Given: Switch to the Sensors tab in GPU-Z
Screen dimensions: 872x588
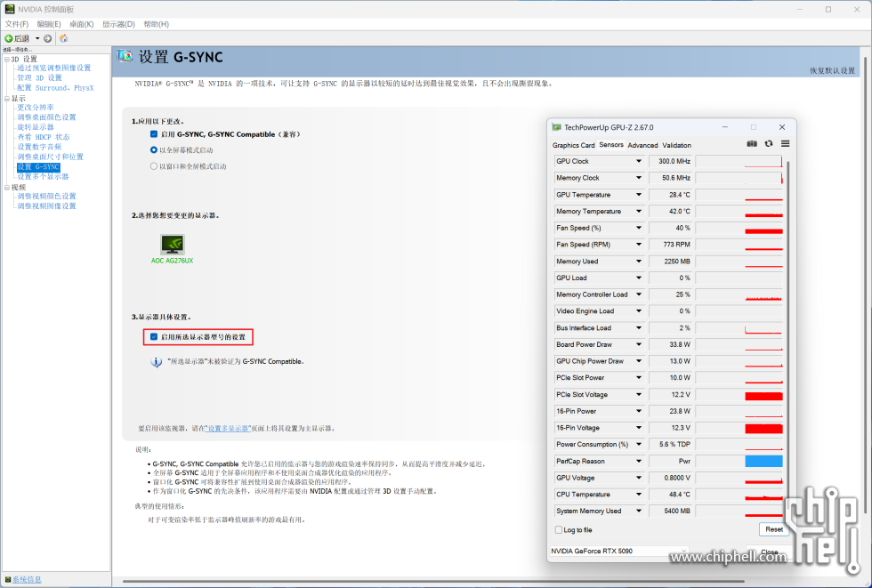Looking at the screenshot, I should 611,144.
